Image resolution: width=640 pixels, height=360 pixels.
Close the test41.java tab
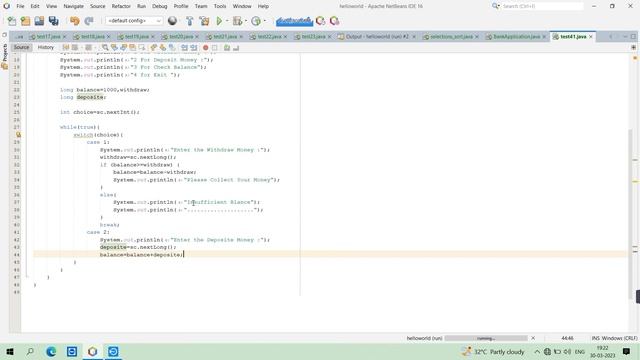(x=591, y=37)
